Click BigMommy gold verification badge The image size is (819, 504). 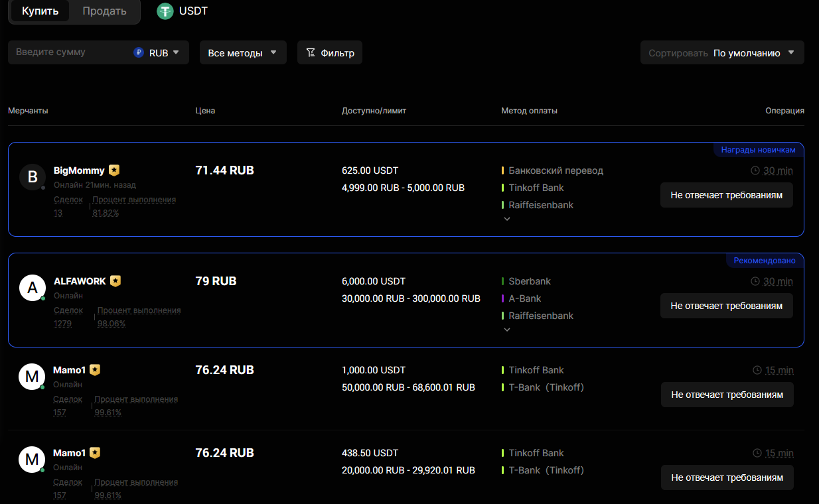[114, 170]
